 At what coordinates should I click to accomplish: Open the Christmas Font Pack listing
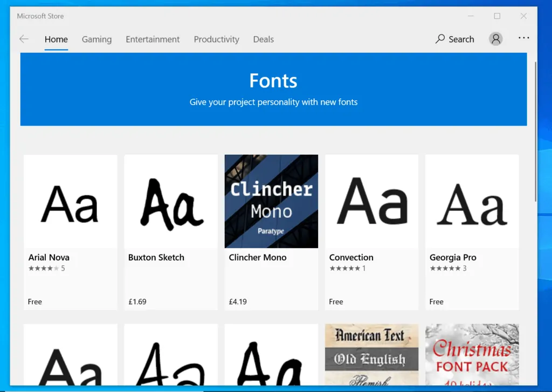[472, 353]
